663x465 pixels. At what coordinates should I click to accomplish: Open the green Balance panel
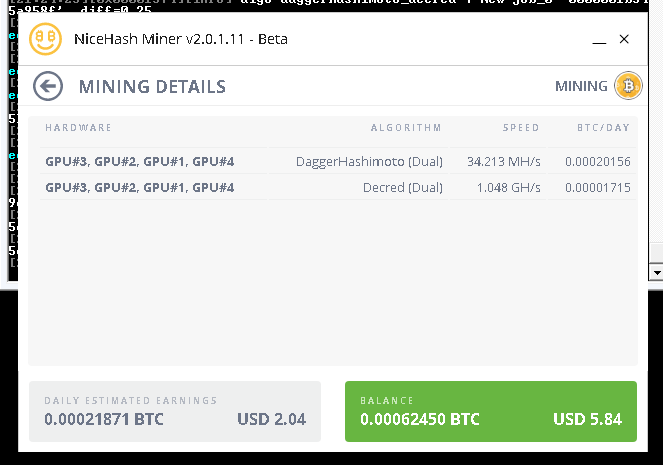(x=490, y=411)
